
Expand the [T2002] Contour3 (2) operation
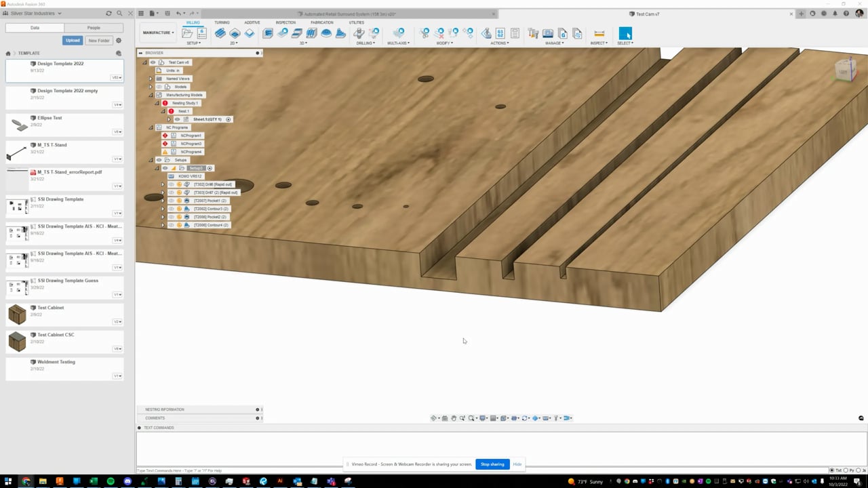163,209
